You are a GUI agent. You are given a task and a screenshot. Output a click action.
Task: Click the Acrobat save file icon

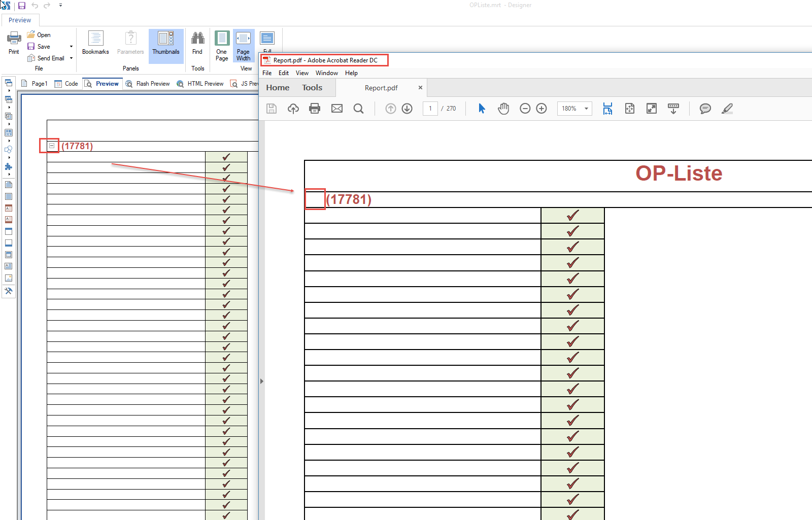click(272, 109)
